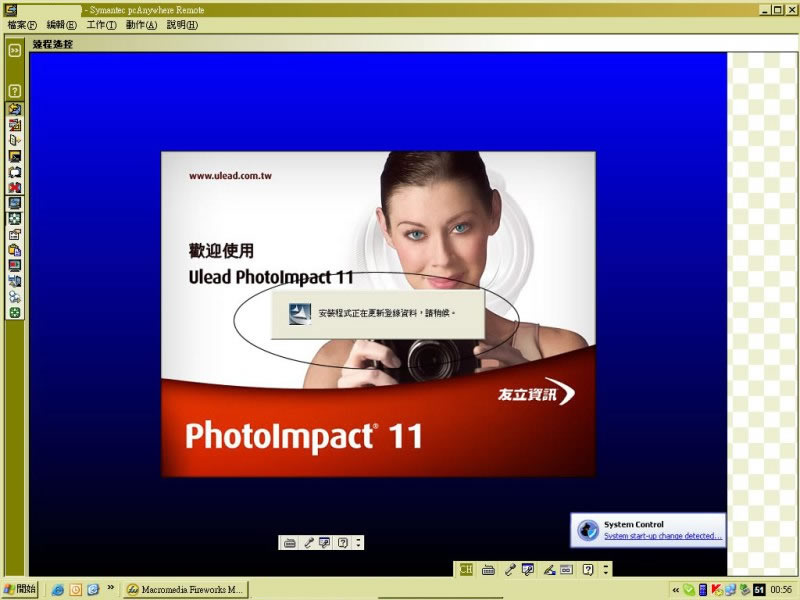Image resolution: width=800 pixels, height=600 pixels.
Task: Click the help icon on the small floating toolbar
Action: tap(343, 543)
